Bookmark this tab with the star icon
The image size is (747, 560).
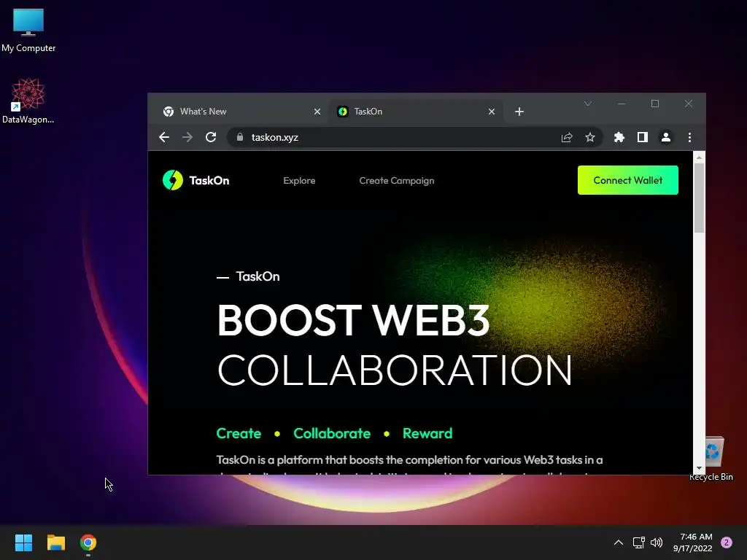click(589, 138)
